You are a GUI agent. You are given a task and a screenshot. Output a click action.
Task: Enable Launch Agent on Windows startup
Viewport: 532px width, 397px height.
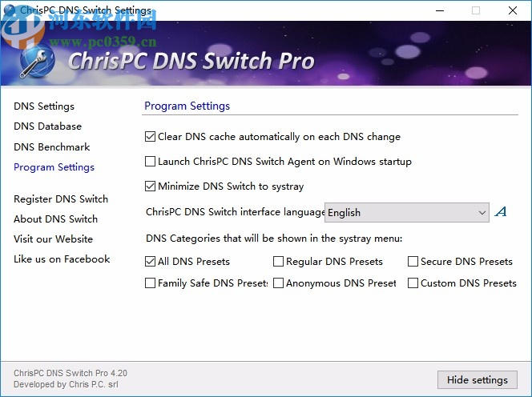pos(150,162)
